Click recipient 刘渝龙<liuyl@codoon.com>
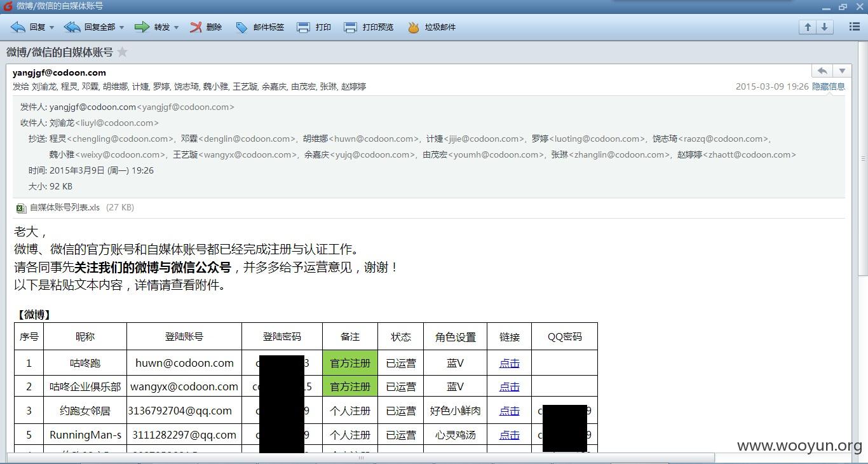This screenshot has height=464, width=868. [104, 123]
